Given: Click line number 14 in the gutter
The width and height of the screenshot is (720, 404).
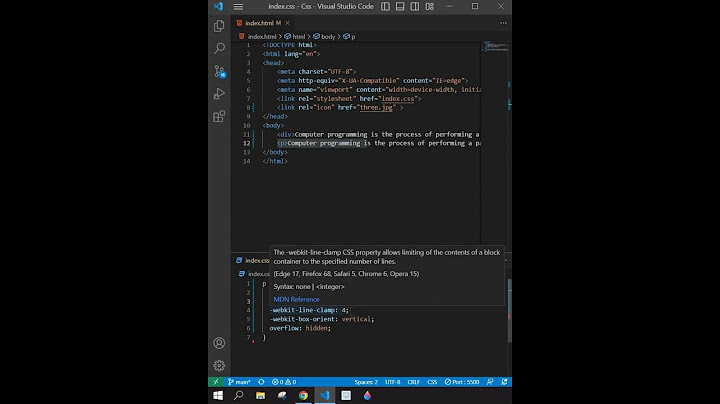Looking at the screenshot, I should [247, 161].
